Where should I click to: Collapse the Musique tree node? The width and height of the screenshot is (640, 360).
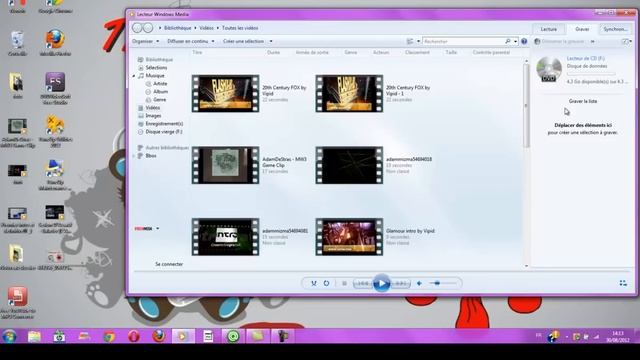[134, 76]
